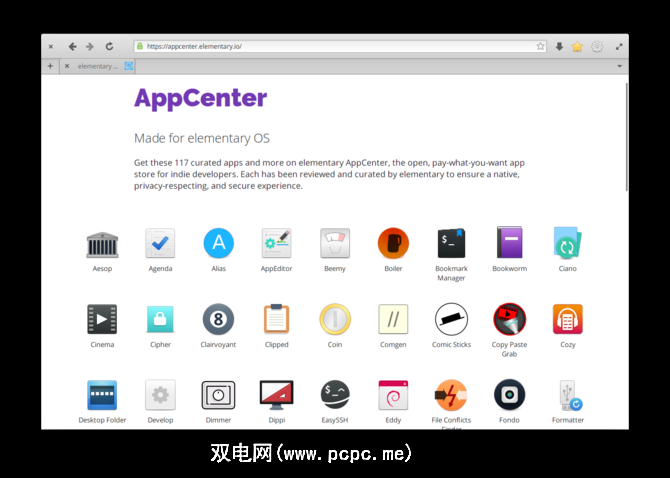Open the Boiler app icon
670x478 pixels.
pos(393,243)
